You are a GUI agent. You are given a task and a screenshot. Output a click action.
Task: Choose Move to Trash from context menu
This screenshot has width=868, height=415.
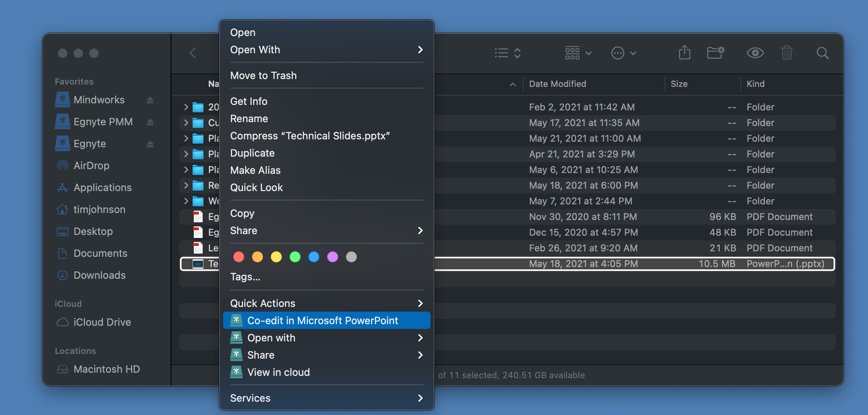pyautogui.click(x=263, y=76)
